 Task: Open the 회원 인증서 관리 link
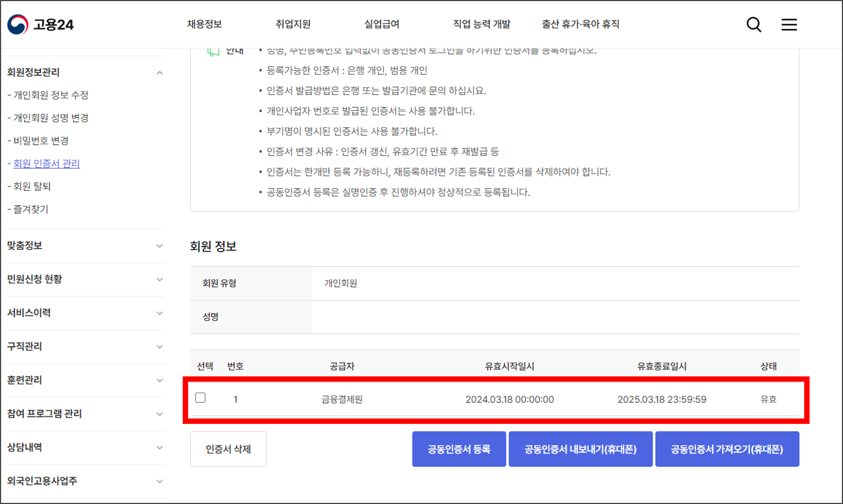46,164
